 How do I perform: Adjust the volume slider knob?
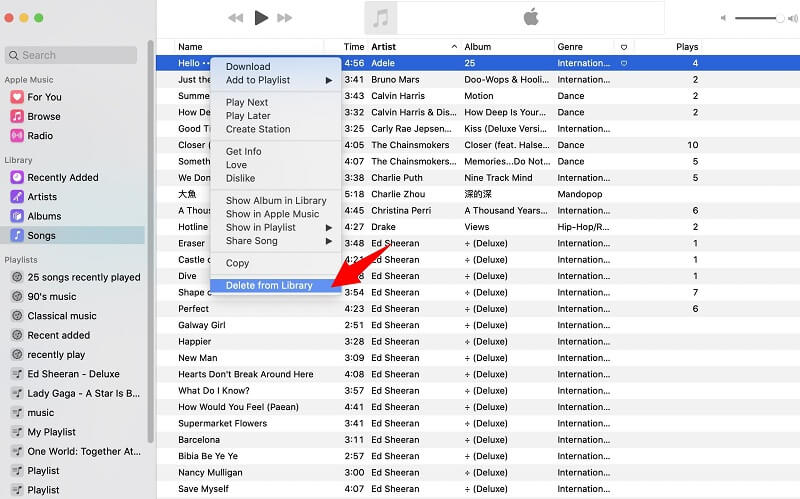pyautogui.click(x=780, y=18)
